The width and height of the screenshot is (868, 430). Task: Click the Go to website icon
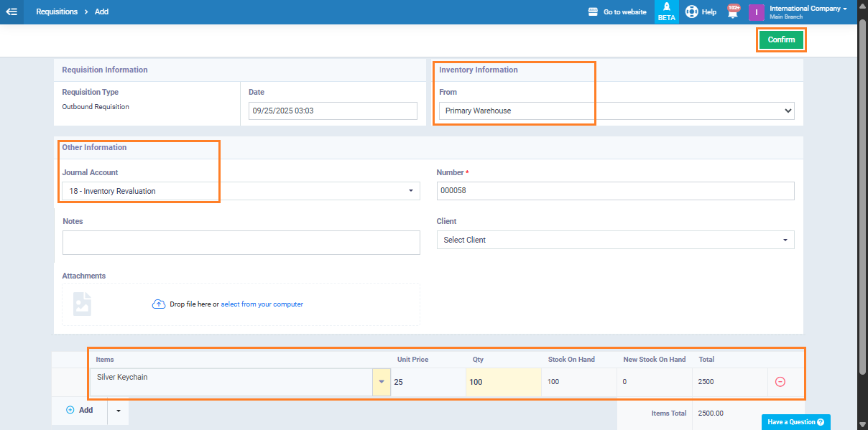[593, 11]
